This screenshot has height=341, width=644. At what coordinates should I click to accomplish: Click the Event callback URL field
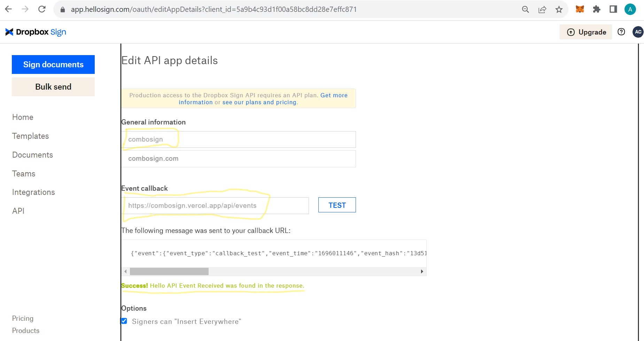pyautogui.click(x=215, y=206)
